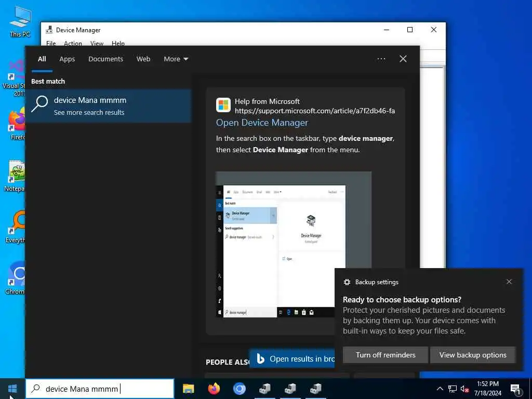Open network status tray icon
Viewport: 532px width, 399px height.
click(x=453, y=389)
